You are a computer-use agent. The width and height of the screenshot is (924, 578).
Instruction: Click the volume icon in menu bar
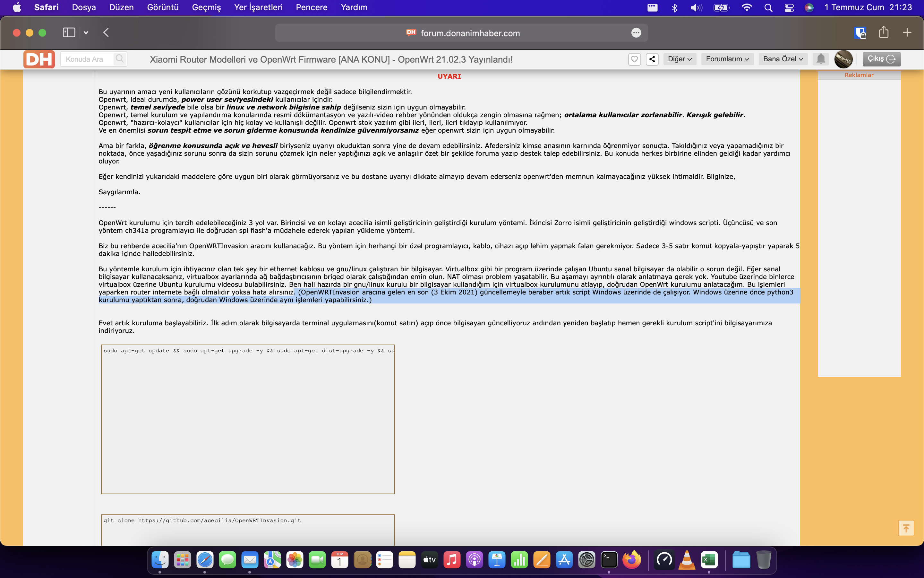[696, 8]
